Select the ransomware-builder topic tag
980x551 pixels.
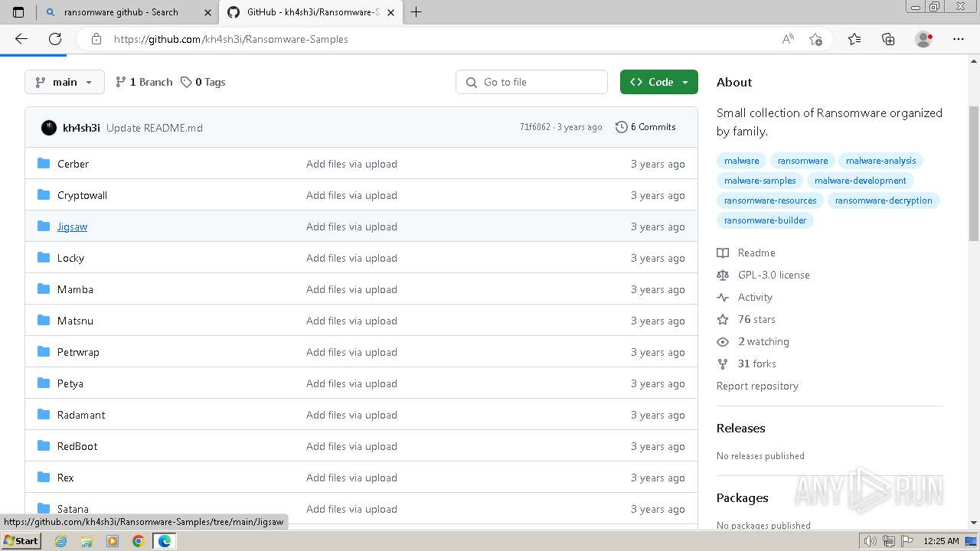(x=765, y=220)
